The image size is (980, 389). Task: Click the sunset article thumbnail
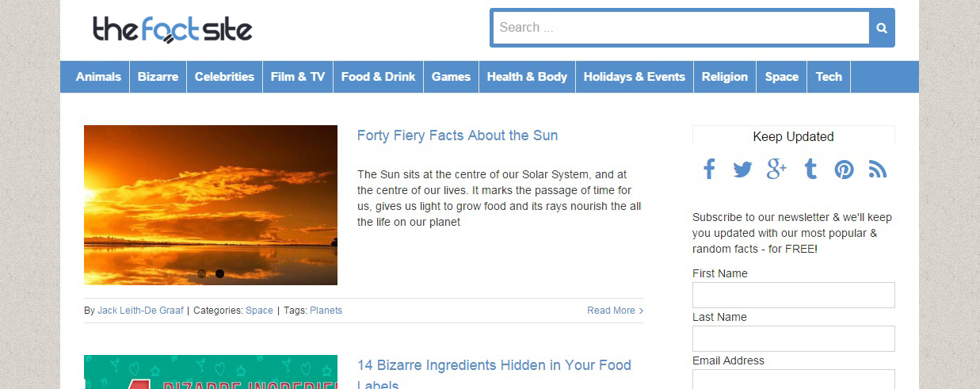[211, 204]
